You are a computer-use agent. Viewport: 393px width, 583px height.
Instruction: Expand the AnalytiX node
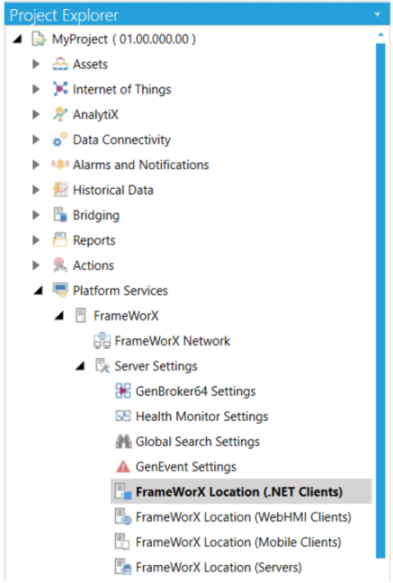coord(36,115)
